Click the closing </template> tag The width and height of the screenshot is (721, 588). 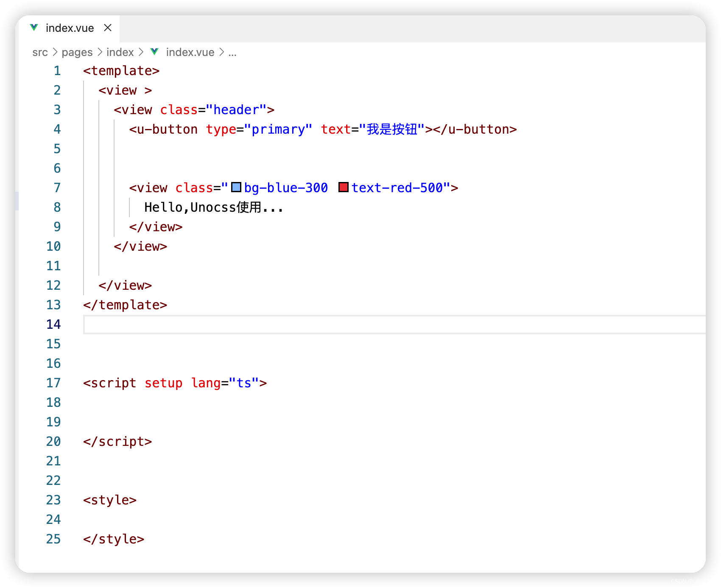click(125, 305)
